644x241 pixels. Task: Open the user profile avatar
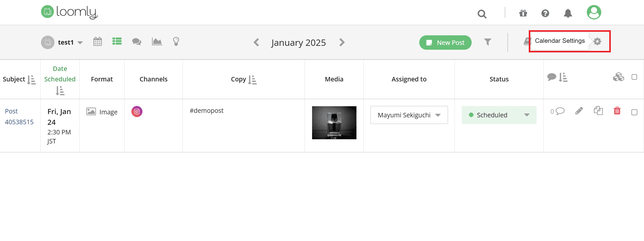point(594,12)
